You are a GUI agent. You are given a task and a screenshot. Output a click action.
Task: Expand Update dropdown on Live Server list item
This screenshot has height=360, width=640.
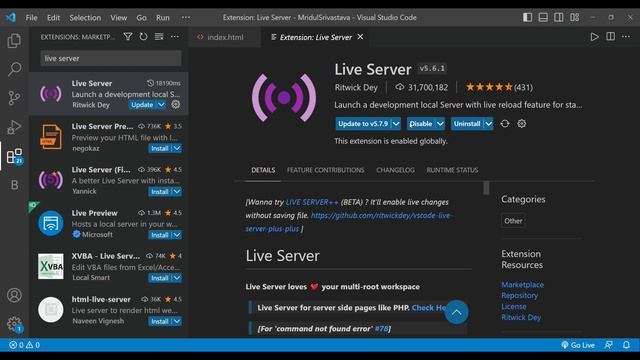click(x=161, y=104)
